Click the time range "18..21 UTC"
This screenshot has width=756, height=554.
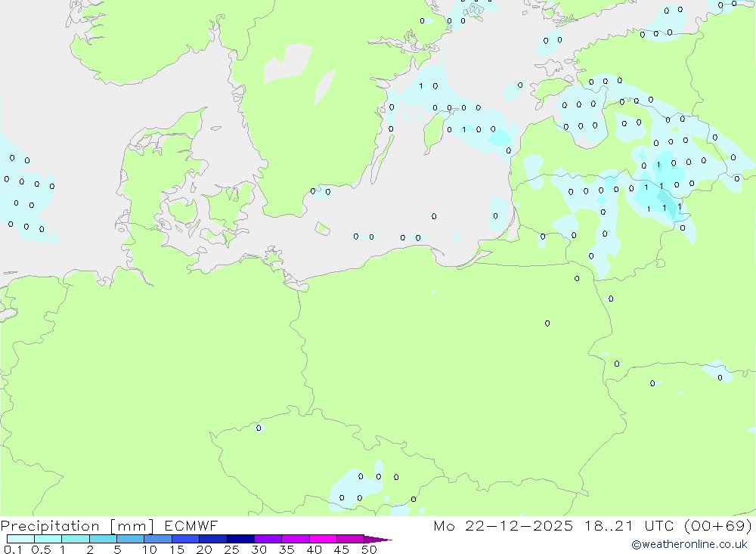629,525
